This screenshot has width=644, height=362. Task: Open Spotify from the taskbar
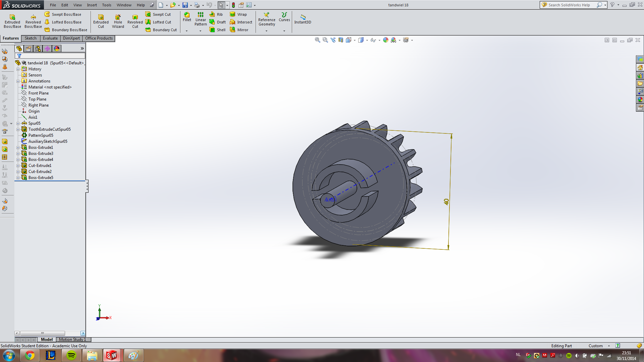pyautogui.click(x=71, y=355)
